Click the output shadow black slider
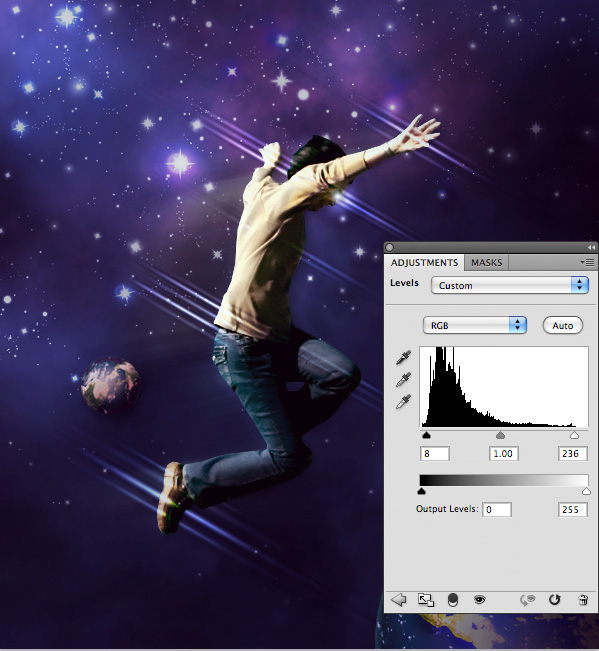Viewport: 599px width, 651px height. tap(421, 492)
